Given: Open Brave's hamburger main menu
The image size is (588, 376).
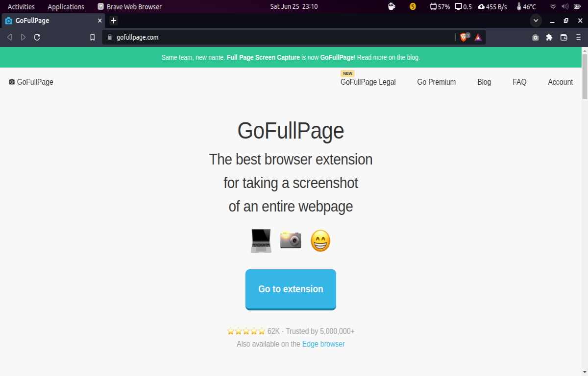Looking at the screenshot, I should click(x=578, y=37).
